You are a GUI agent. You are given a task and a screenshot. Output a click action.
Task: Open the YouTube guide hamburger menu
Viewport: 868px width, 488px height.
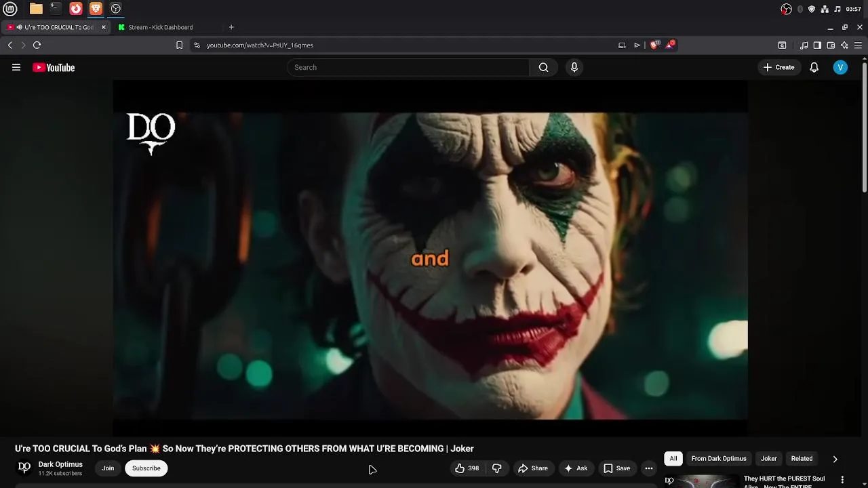point(16,67)
